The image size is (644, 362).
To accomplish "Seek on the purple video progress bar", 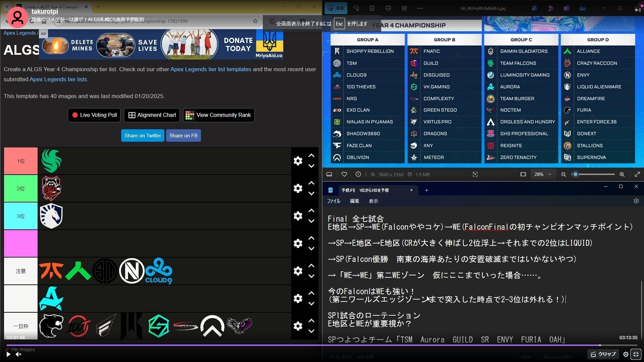I will coord(322,345).
